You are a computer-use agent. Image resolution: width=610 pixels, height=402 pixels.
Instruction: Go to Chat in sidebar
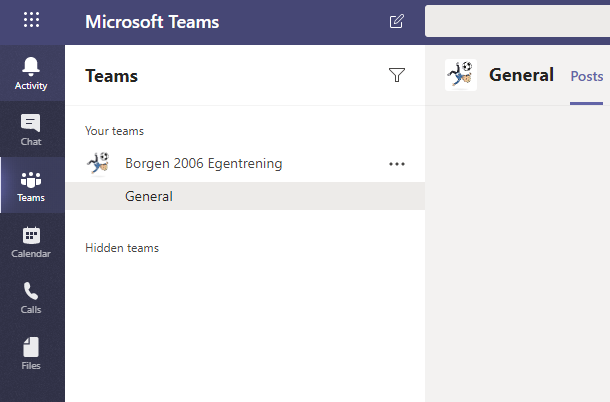pos(31,130)
